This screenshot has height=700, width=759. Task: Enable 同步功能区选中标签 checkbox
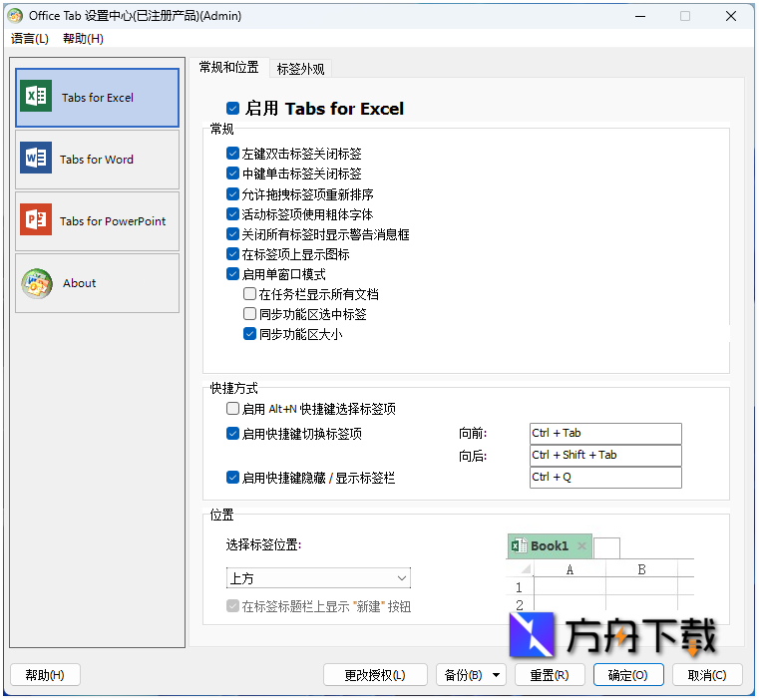coord(249,314)
